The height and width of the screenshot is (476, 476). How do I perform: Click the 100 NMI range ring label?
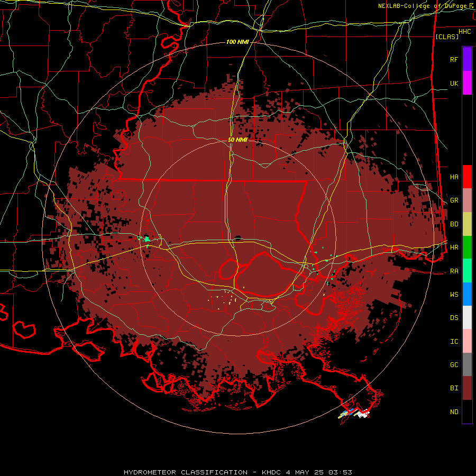point(237,42)
